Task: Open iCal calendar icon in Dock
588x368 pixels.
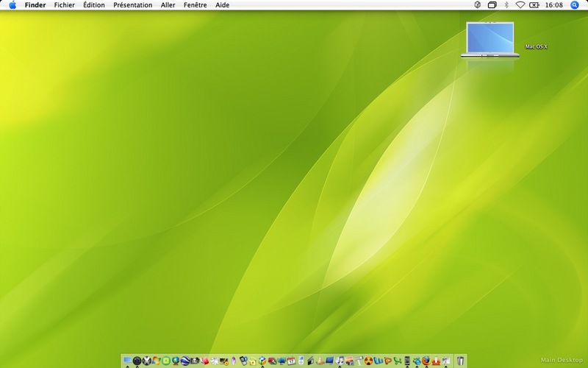Action: pyautogui.click(x=291, y=361)
